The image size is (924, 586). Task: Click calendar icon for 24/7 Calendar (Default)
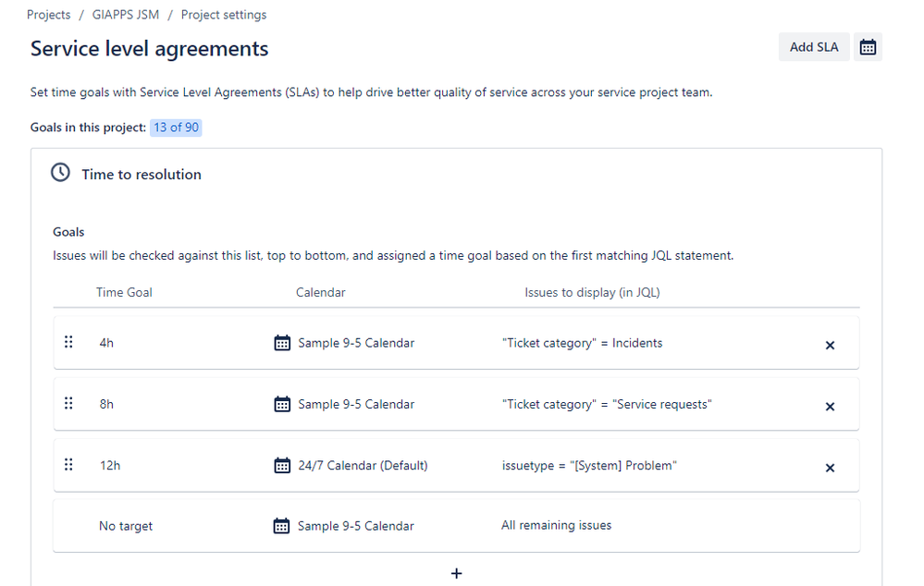(282, 465)
